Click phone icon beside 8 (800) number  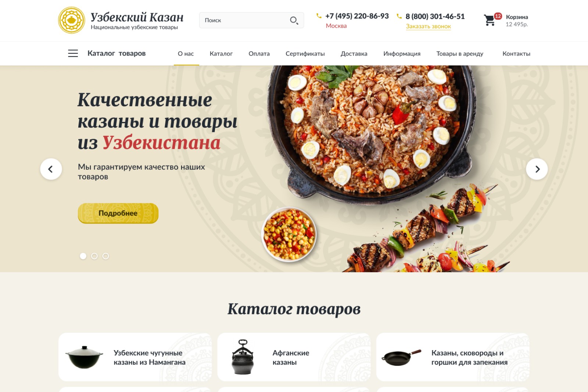coord(399,16)
